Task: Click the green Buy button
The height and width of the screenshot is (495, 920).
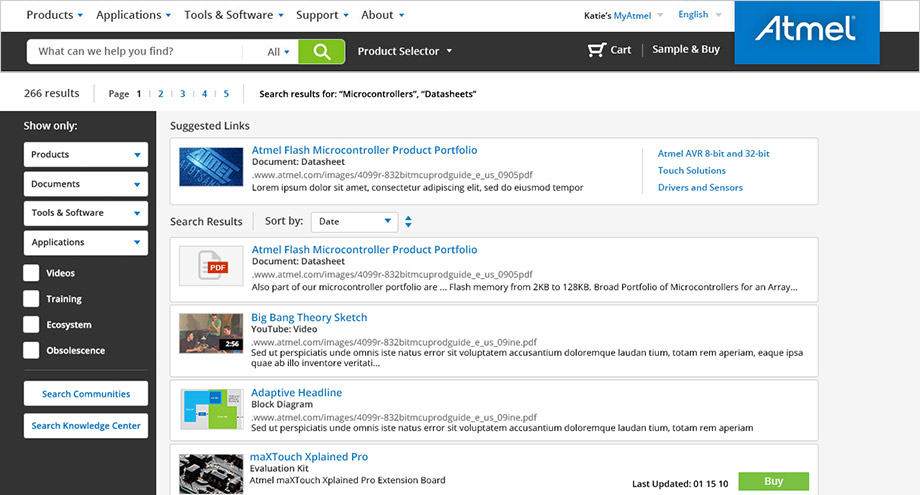Action: tap(773, 482)
